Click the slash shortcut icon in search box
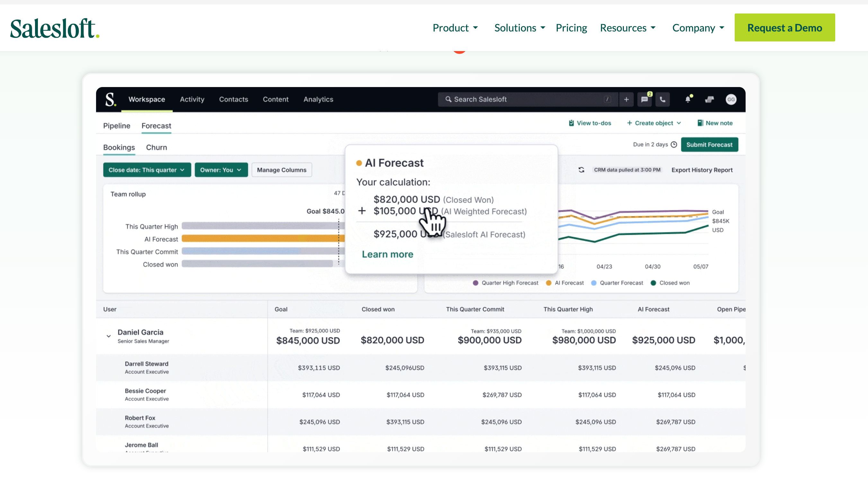Screen dimensions: 868x485 point(607,99)
